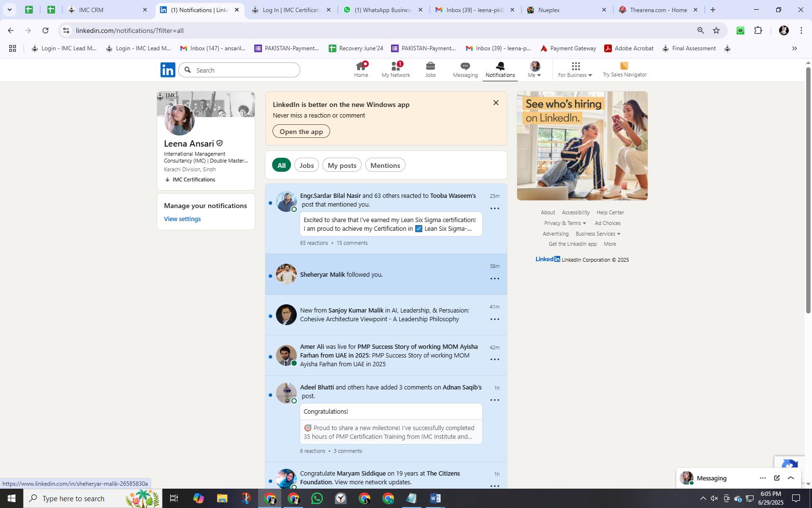Click the address bar URL
812x508 pixels.
[130, 30]
